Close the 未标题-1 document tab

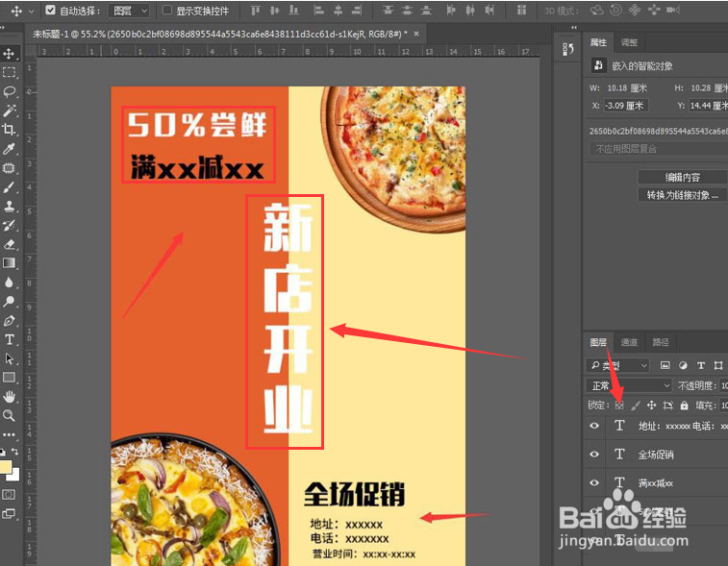(x=416, y=34)
